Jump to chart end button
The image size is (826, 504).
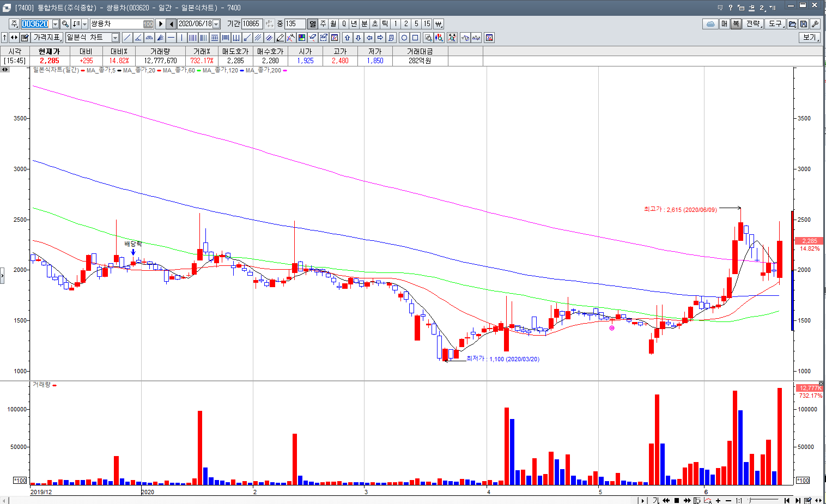(x=798, y=500)
